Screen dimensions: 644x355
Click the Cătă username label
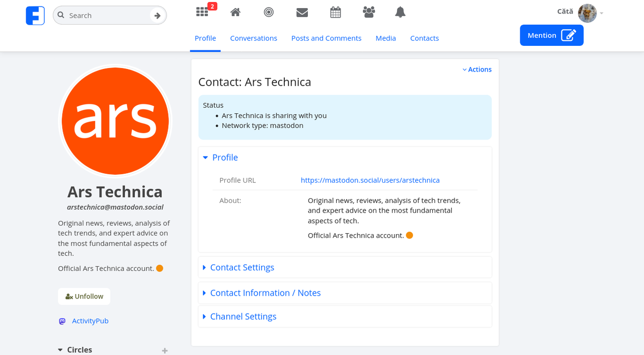565,12
